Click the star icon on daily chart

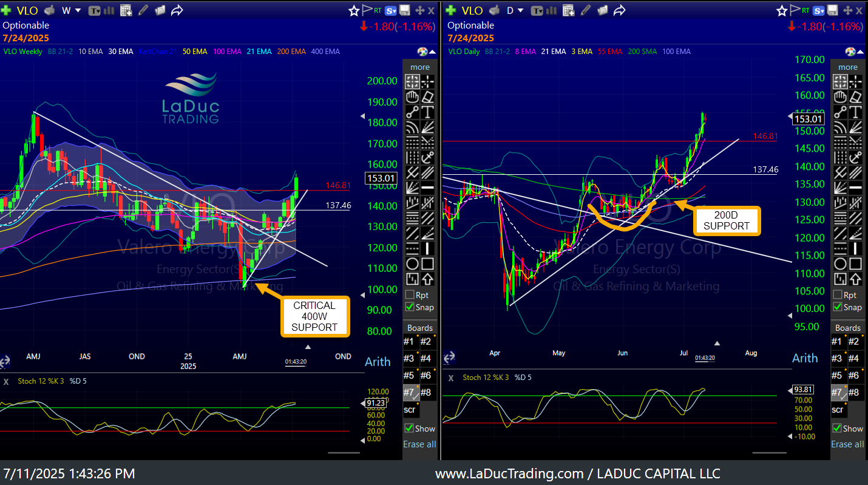tap(782, 10)
